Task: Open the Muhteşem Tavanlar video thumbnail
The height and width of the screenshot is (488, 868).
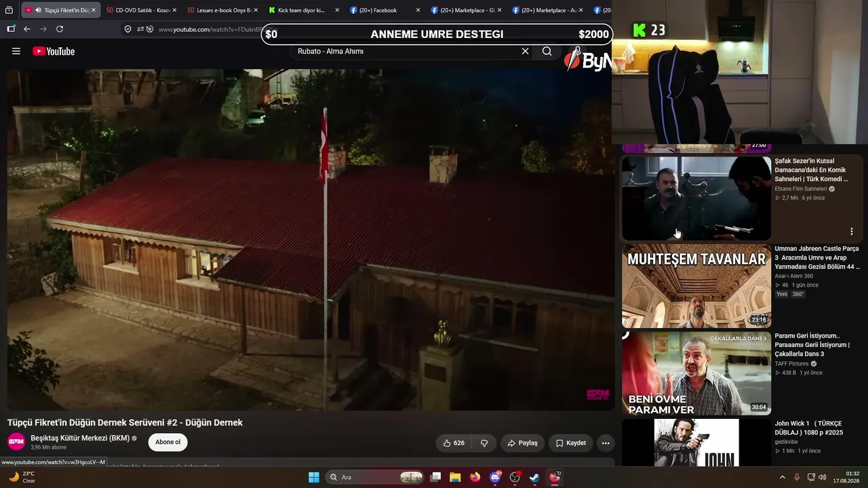Action: (x=696, y=286)
